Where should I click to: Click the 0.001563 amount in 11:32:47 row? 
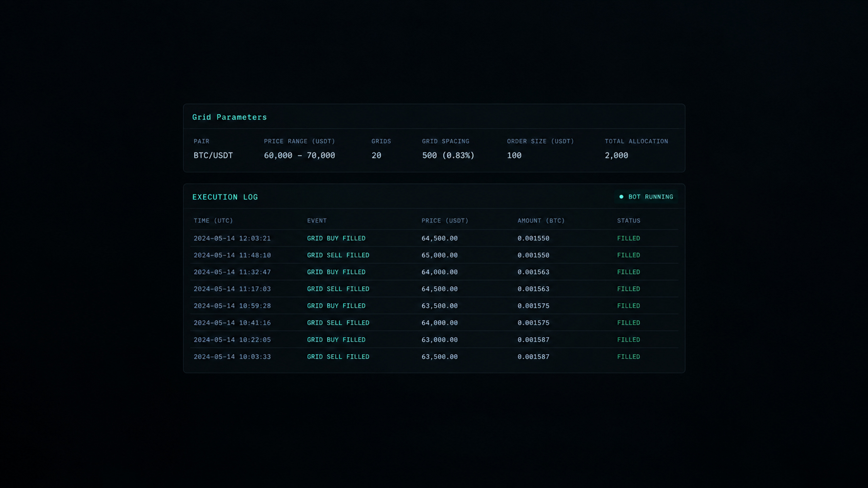pos(533,272)
